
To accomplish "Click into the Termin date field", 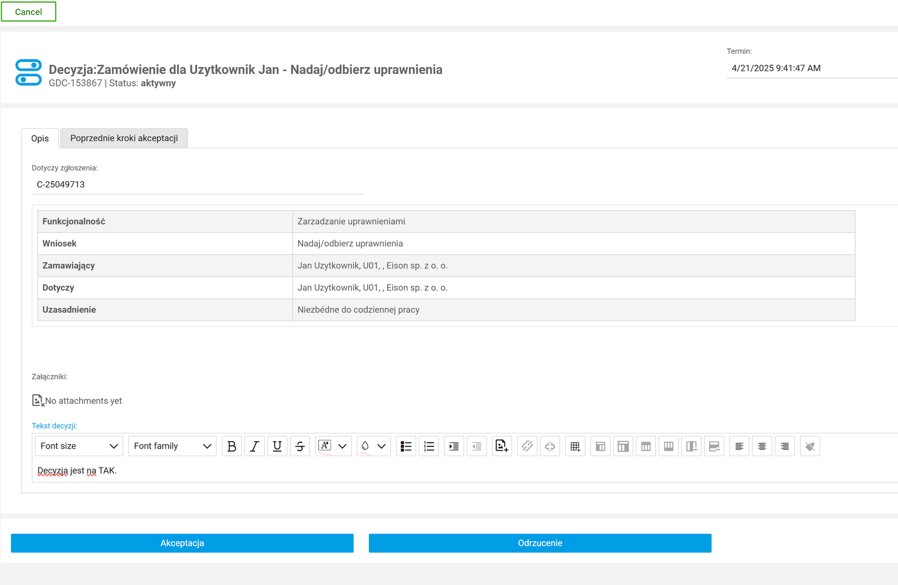I will [x=810, y=68].
